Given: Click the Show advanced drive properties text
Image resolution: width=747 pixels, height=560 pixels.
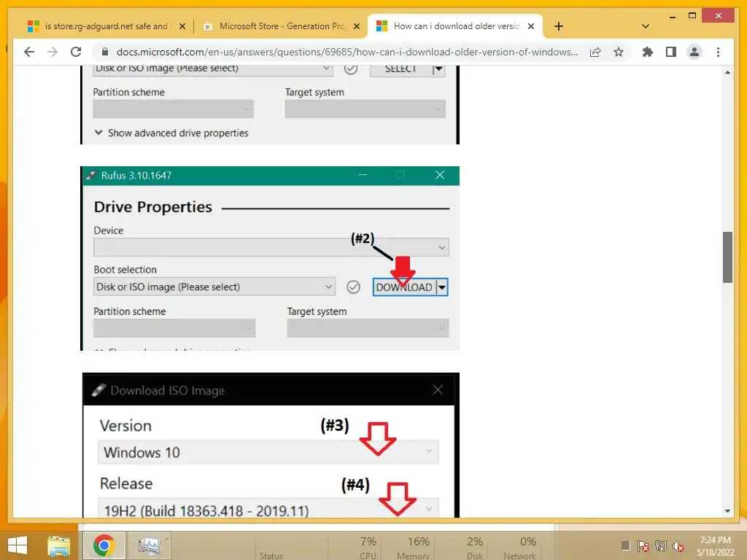Looking at the screenshot, I should point(178,133).
